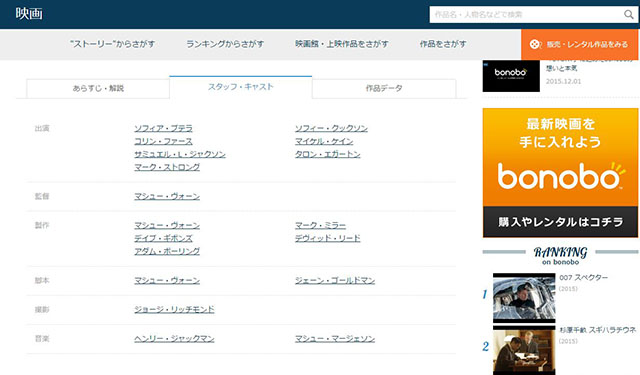Open 映画館・上映作品をさがす menu

pos(342,44)
